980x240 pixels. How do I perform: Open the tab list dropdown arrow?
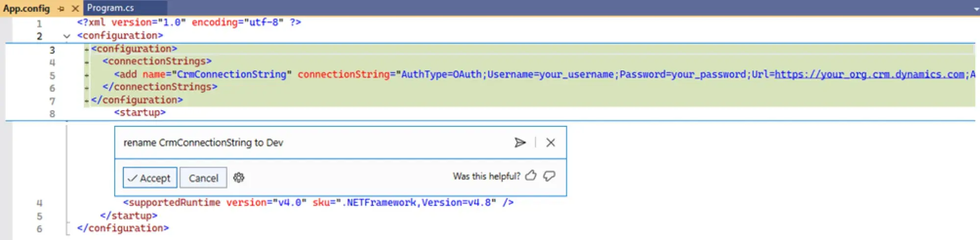point(976,9)
